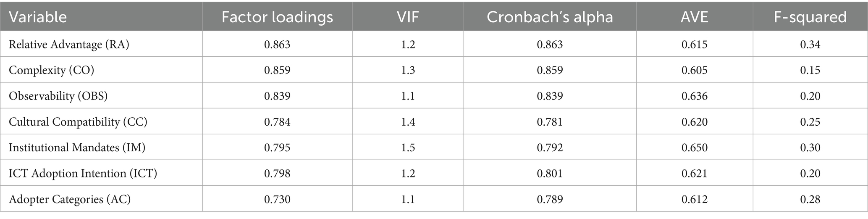The width and height of the screenshot is (868, 219).
Task: Click the ICT Adoption Intention (ICT) label
Action: click(83, 173)
